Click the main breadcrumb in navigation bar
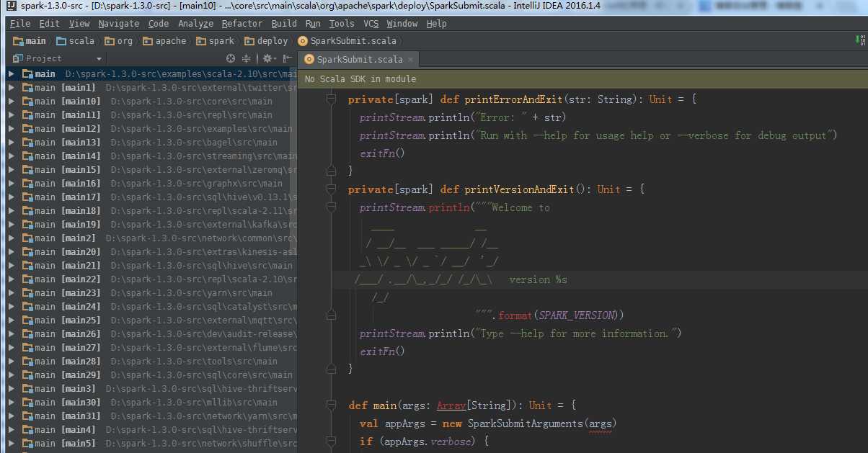Image resolution: width=868 pixels, height=453 pixels. 29,41
